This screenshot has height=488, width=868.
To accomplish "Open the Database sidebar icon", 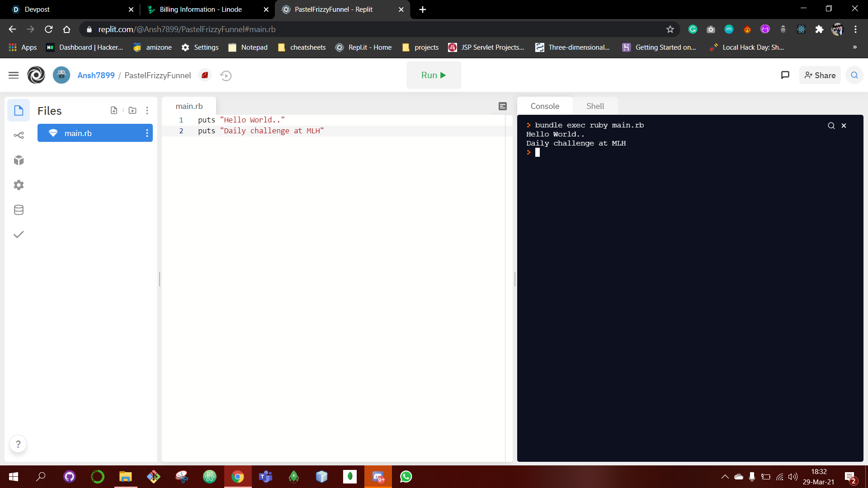I will coord(19,210).
